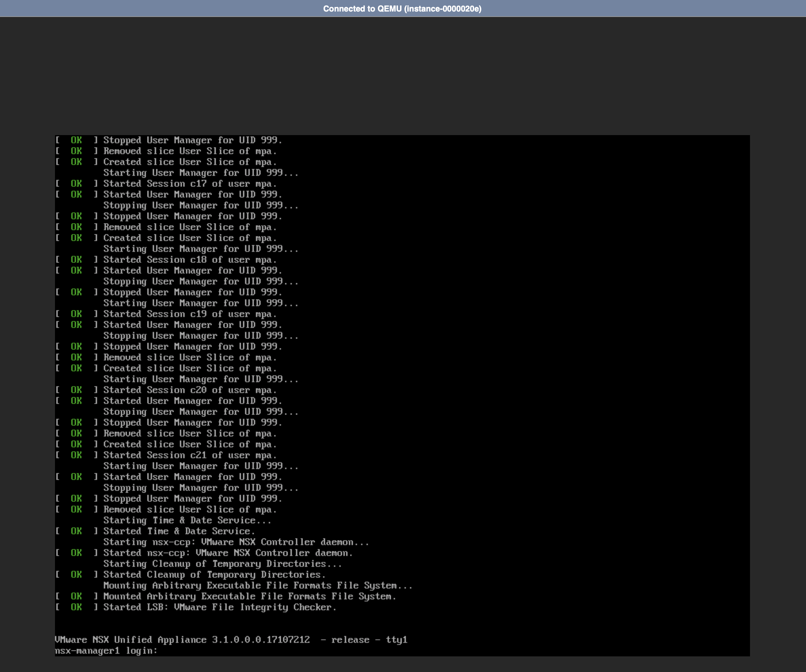Click the 'Connected to QEMU (instance-0000020e)' title
The height and width of the screenshot is (672, 806).
(x=402, y=8)
